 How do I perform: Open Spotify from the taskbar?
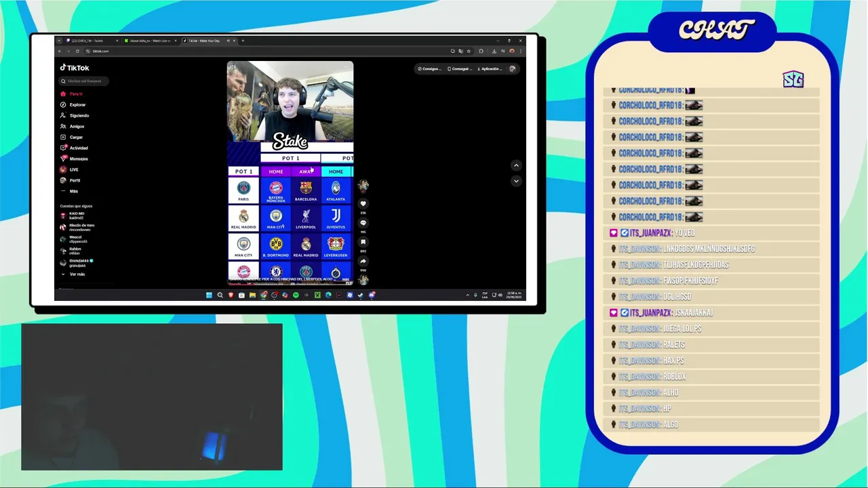coord(296,295)
